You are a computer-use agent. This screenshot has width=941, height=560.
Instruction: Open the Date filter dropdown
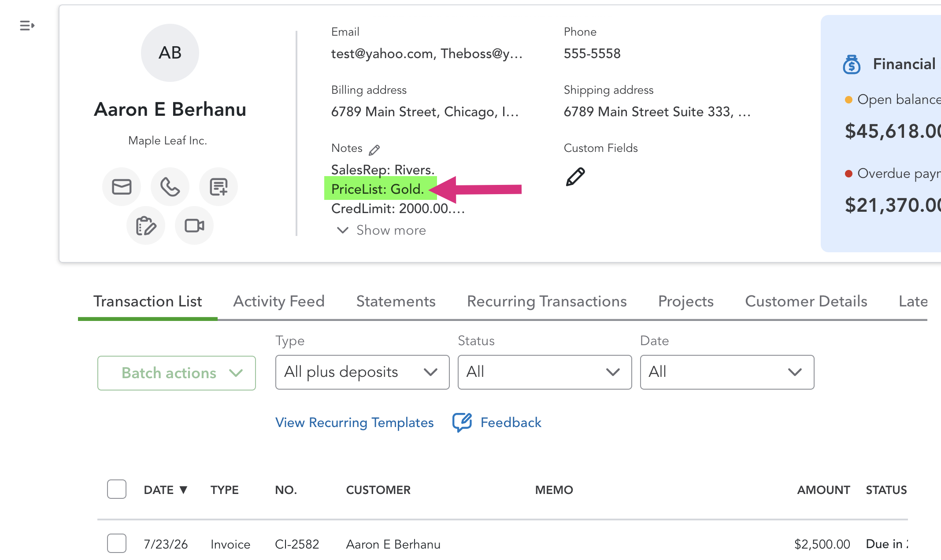click(x=727, y=372)
